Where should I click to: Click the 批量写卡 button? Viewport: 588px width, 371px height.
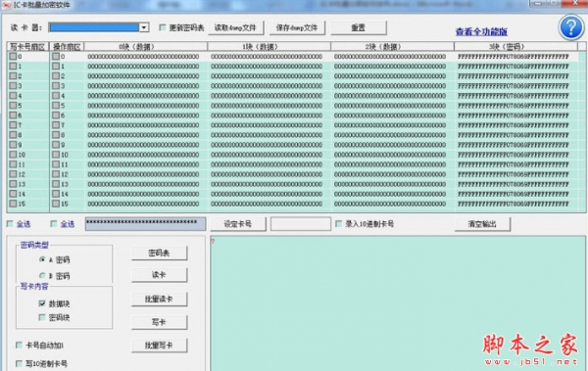click(159, 346)
